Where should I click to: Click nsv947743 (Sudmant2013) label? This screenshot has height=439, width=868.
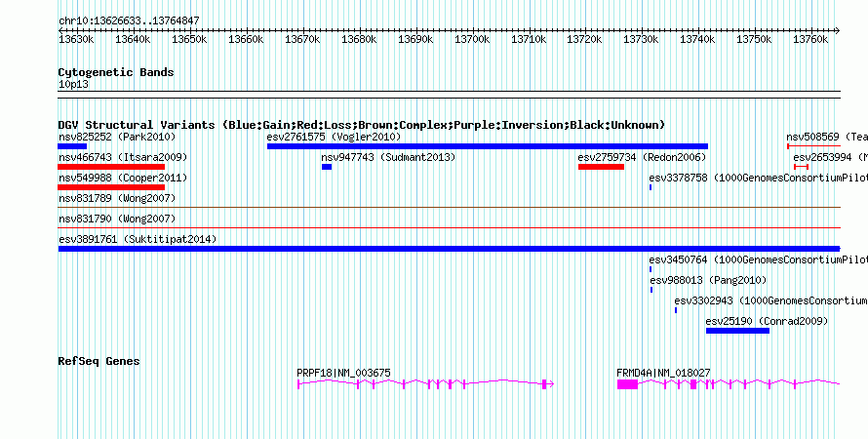(388, 157)
